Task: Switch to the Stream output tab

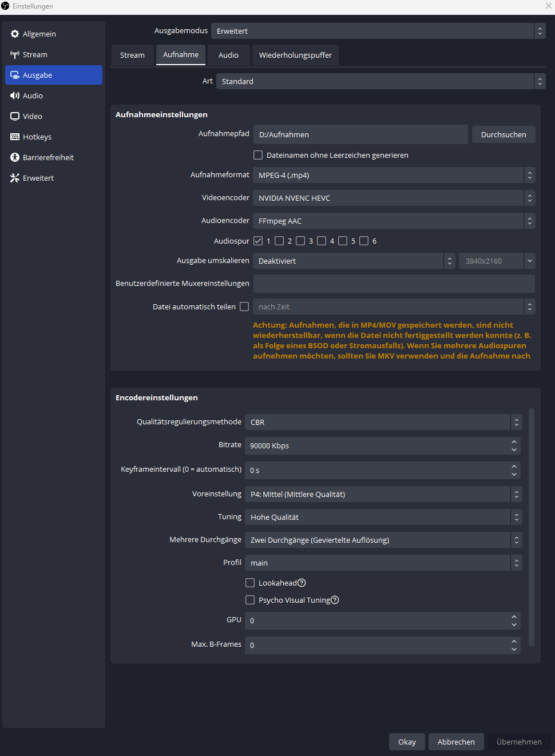Action: (132, 55)
